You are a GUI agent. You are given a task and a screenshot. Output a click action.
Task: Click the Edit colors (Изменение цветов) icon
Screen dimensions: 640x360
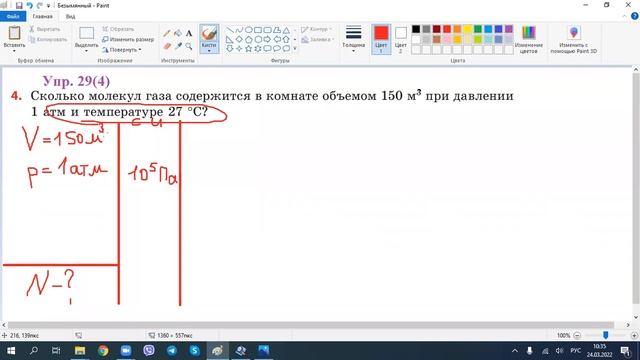529,33
